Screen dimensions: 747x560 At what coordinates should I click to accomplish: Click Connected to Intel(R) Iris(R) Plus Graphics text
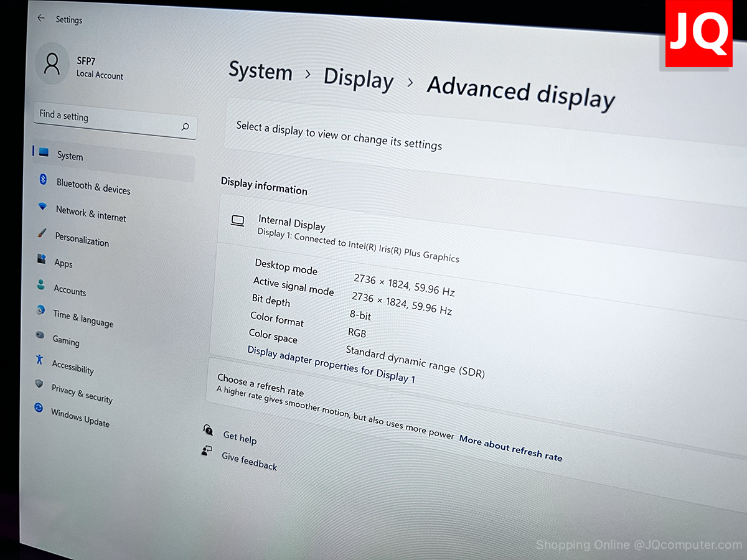377,248
